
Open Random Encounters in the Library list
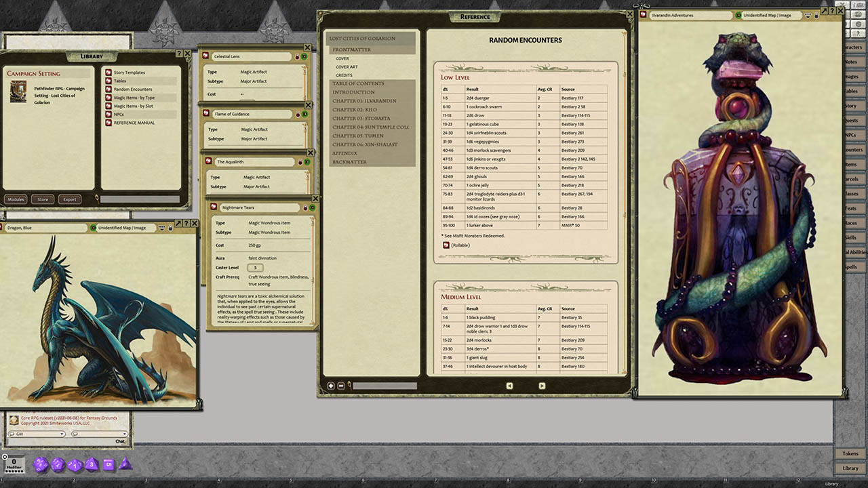(x=133, y=89)
